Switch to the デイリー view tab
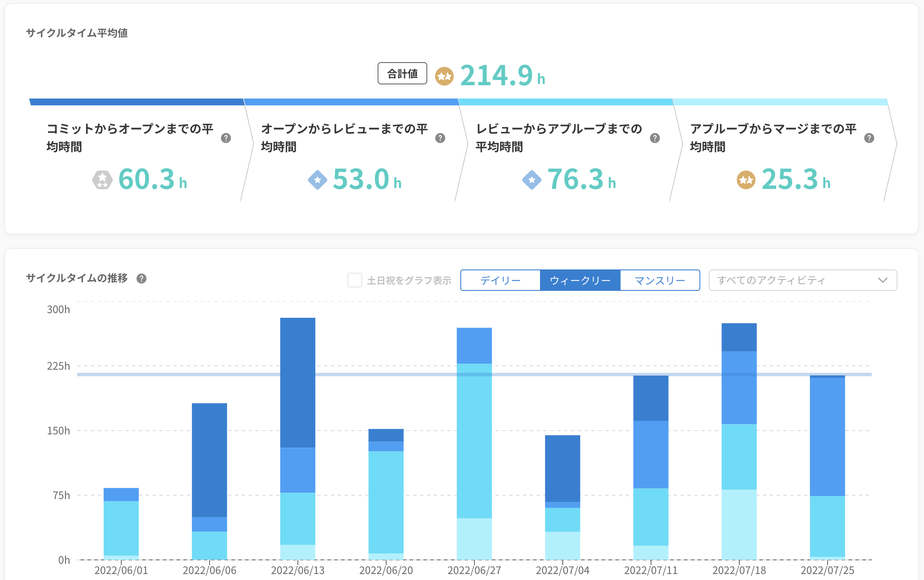Viewport: 924px width, 580px height. (x=500, y=280)
